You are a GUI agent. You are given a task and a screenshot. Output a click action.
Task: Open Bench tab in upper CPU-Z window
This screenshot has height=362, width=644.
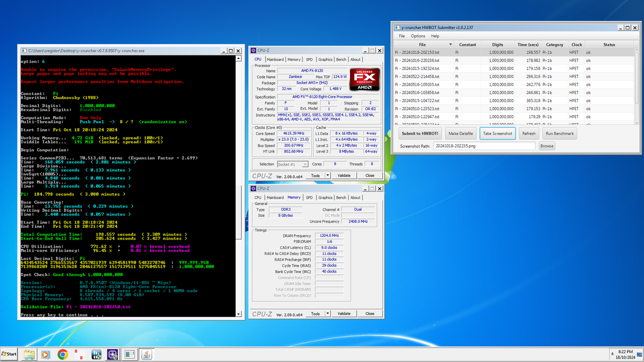tap(341, 59)
